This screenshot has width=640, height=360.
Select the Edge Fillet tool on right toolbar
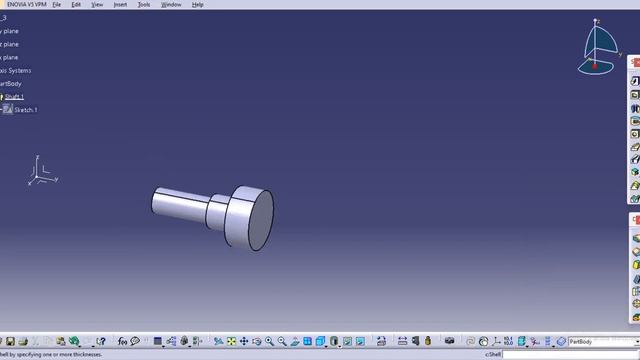(x=635, y=238)
